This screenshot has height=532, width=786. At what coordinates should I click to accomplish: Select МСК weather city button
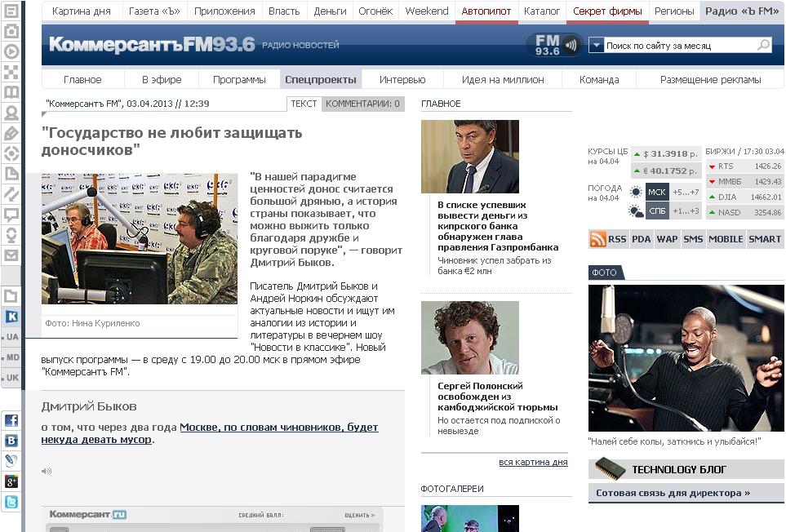point(657,193)
